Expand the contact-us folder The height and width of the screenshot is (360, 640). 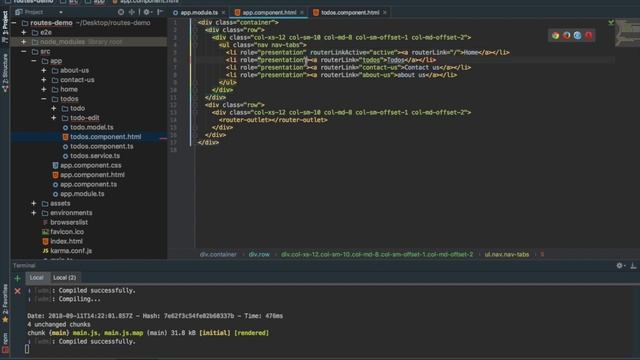[44, 80]
